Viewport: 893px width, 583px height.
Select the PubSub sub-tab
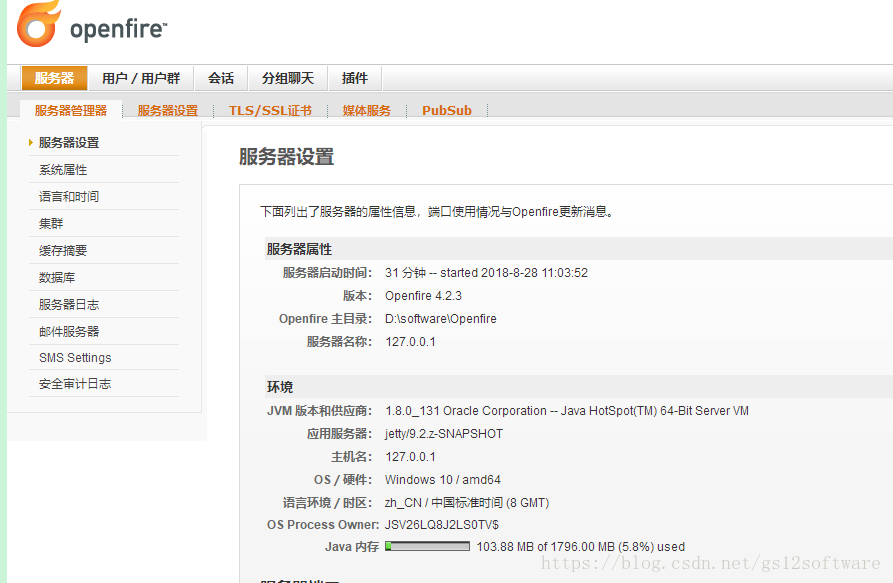click(x=446, y=110)
